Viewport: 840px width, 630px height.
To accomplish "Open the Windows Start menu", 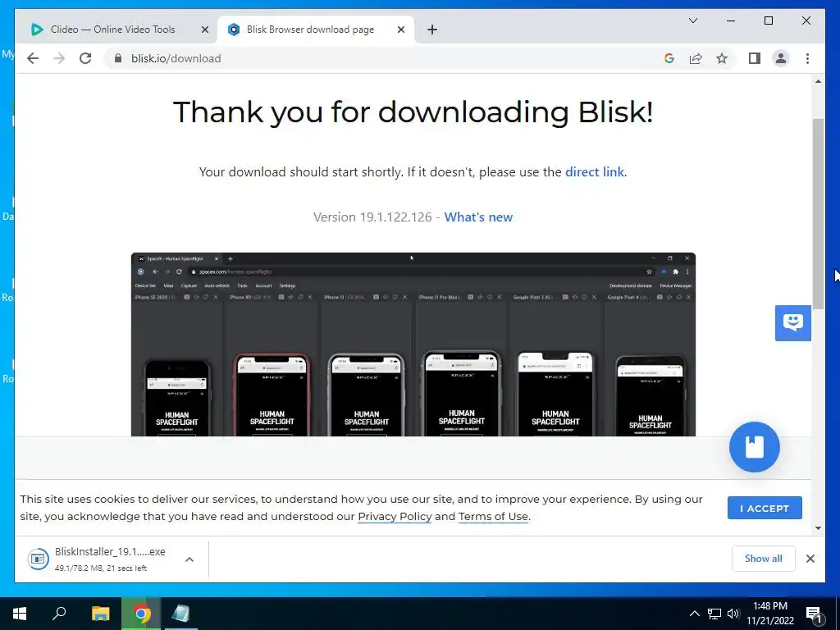I will point(20,614).
